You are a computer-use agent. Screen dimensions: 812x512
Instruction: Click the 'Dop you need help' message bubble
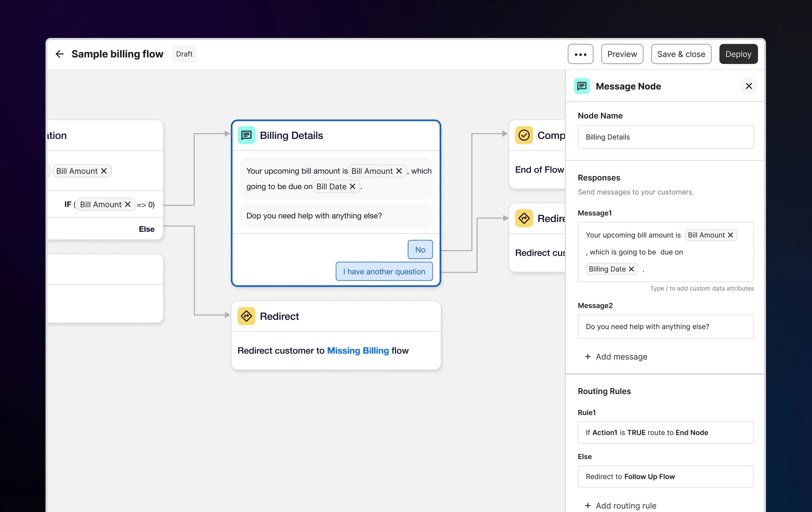point(336,216)
